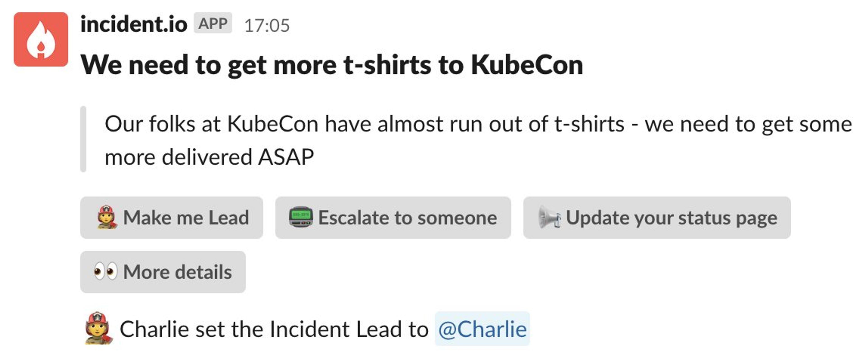Click the 17:05 message timestamp
The image size is (868, 364).
click(267, 26)
